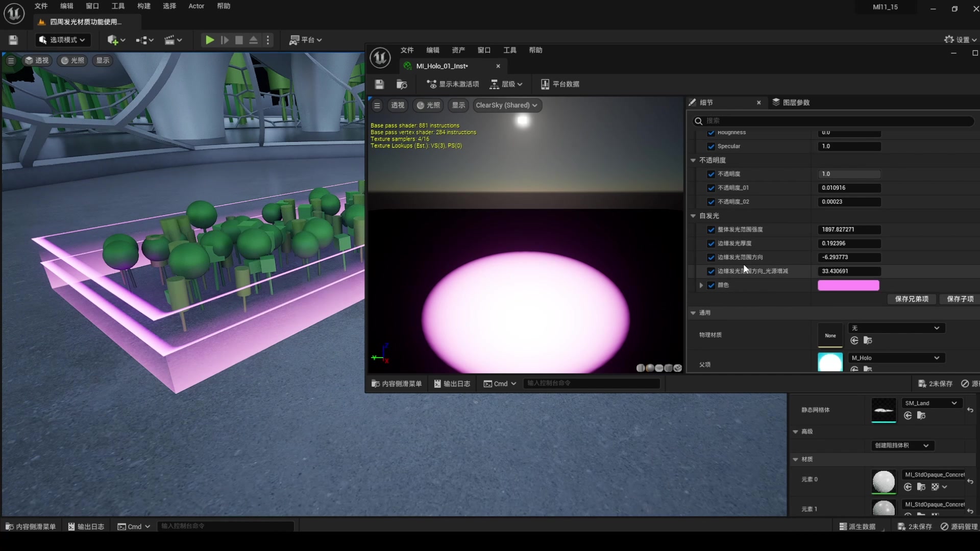
Task: Click the use-selected arrow icon under SM_Land
Action: pyautogui.click(x=908, y=416)
